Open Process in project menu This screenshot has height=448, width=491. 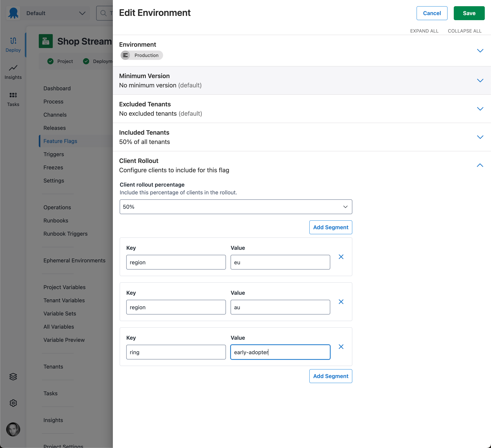53,102
